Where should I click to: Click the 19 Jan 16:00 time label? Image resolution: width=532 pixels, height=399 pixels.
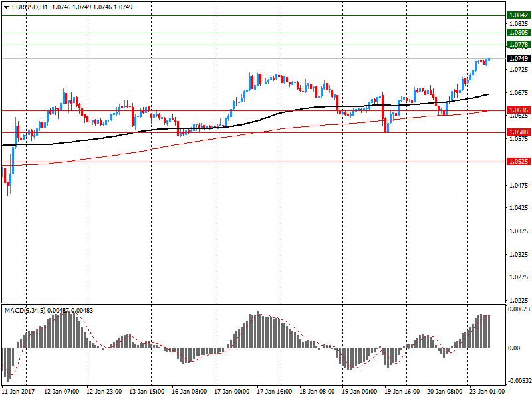click(402, 392)
